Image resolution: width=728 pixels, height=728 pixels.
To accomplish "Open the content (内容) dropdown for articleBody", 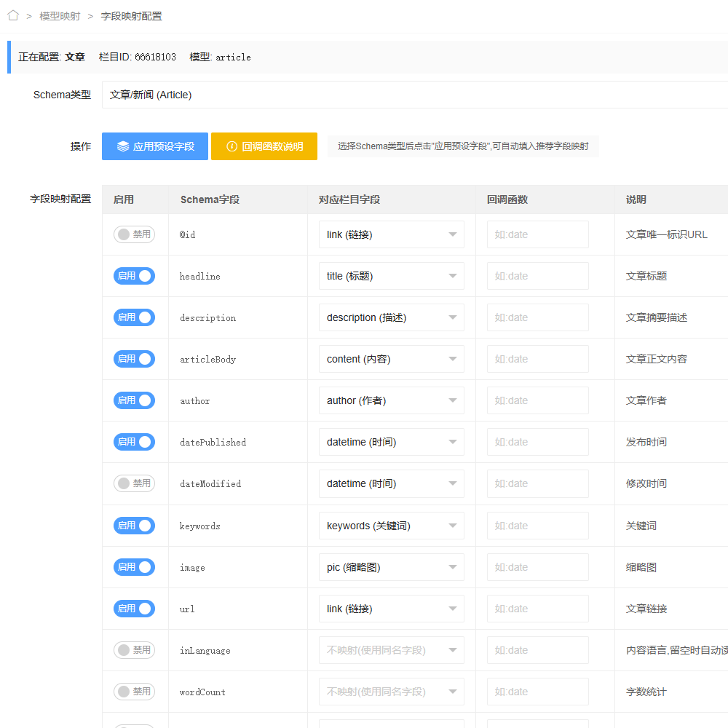I will point(392,359).
